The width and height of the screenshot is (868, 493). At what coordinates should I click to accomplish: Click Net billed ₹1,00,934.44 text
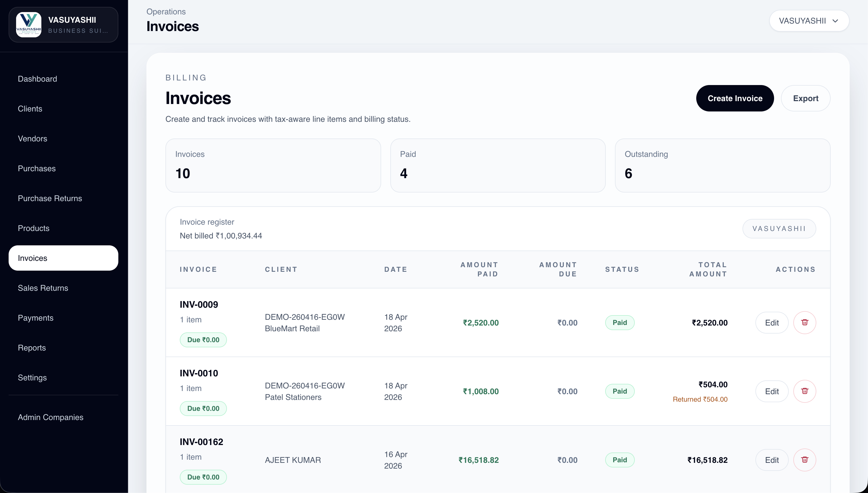pyautogui.click(x=221, y=236)
